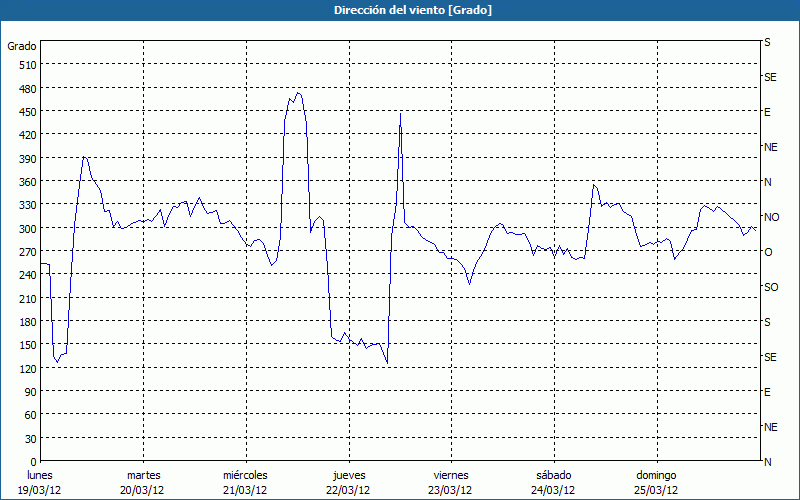Click the date 21/03/12

[245, 490]
